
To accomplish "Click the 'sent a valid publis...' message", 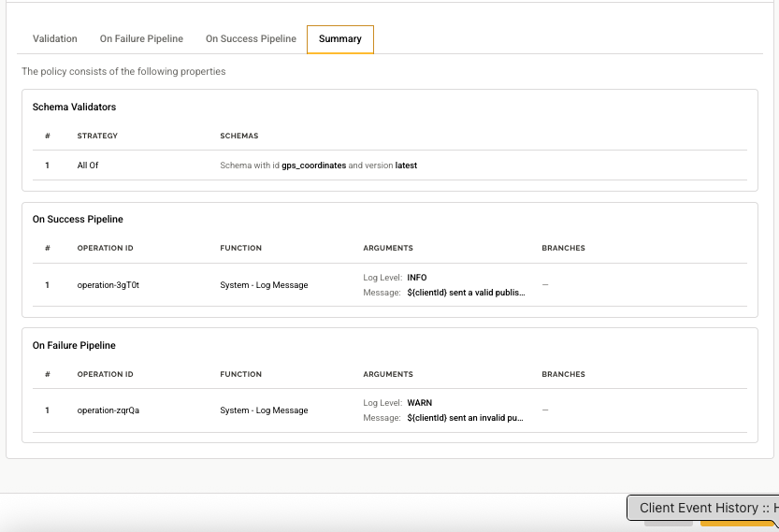I will click(466, 293).
